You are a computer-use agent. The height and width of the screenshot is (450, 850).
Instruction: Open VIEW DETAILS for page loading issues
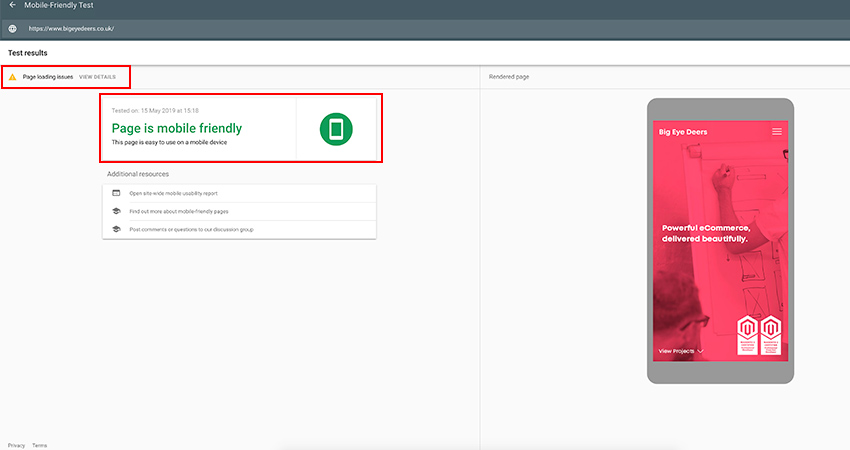(x=98, y=77)
